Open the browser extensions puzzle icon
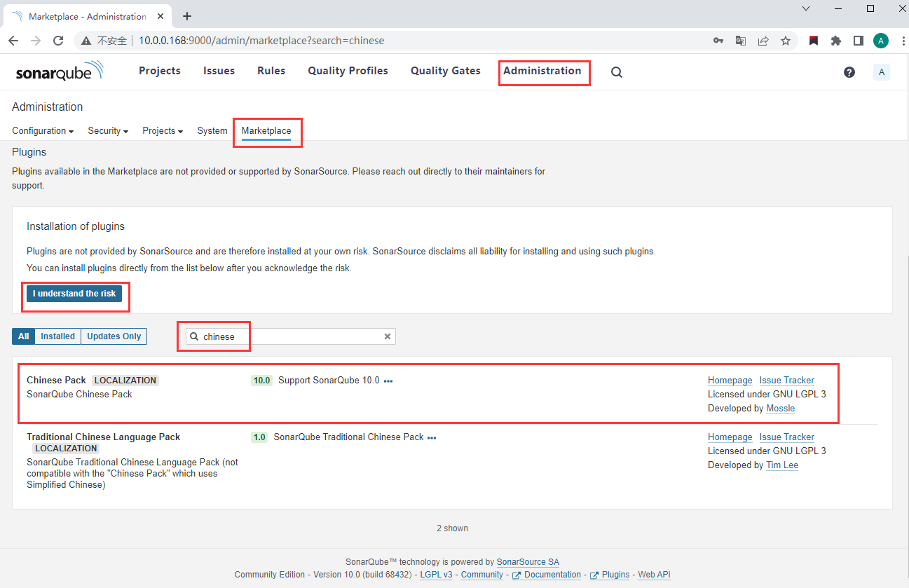Image resolution: width=909 pixels, height=588 pixels. [835, 41]
